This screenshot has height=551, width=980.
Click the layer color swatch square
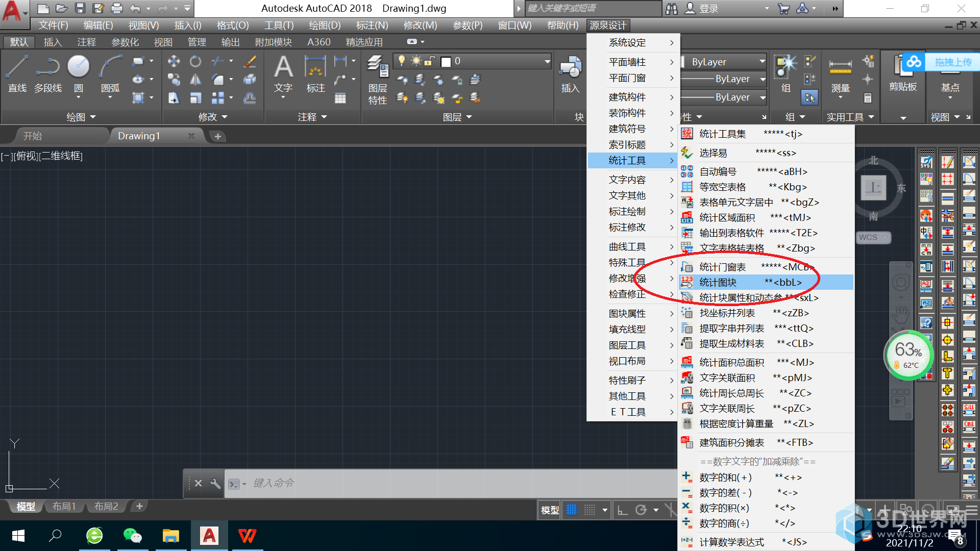[x=446, y=62]
